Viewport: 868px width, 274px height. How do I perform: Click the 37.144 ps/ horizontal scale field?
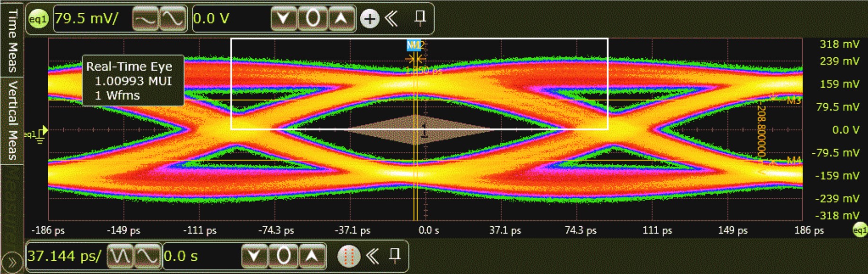tap(65, 256)
